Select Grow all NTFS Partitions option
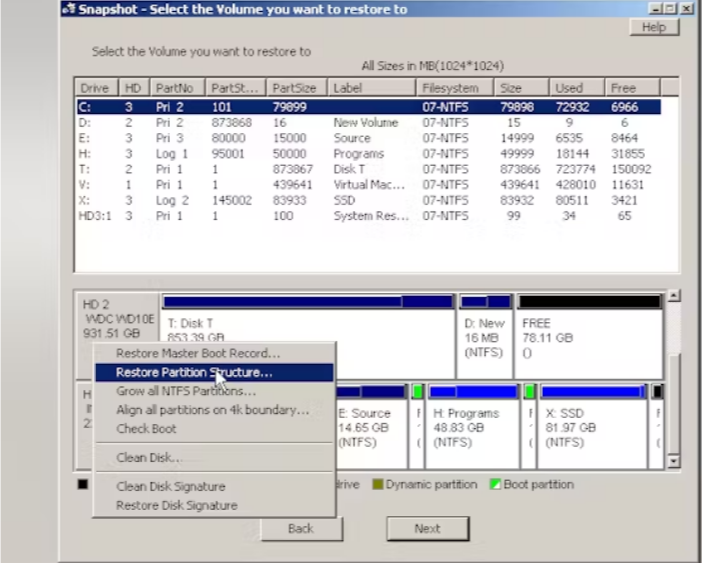The image size is (702, 563). point(185,391)
